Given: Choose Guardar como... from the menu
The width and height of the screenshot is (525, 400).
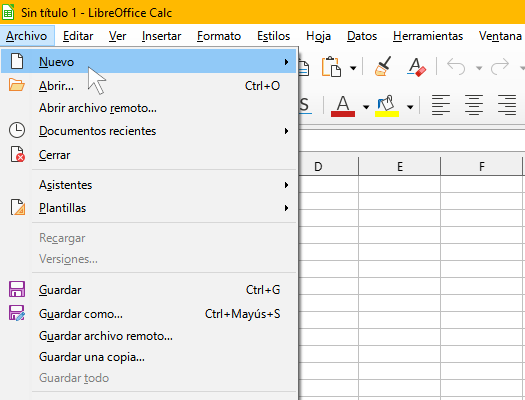Looking at the screenshot, I should pyautogui.click(x=149, y=314).
